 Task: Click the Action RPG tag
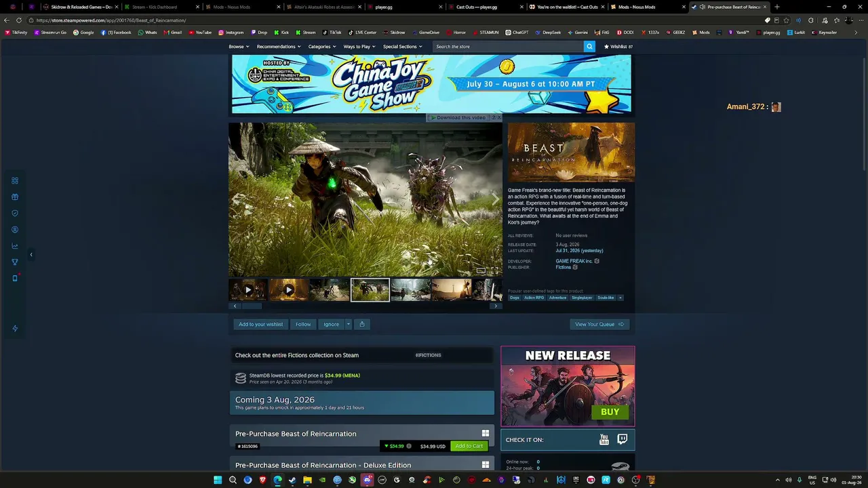point(534,298)
